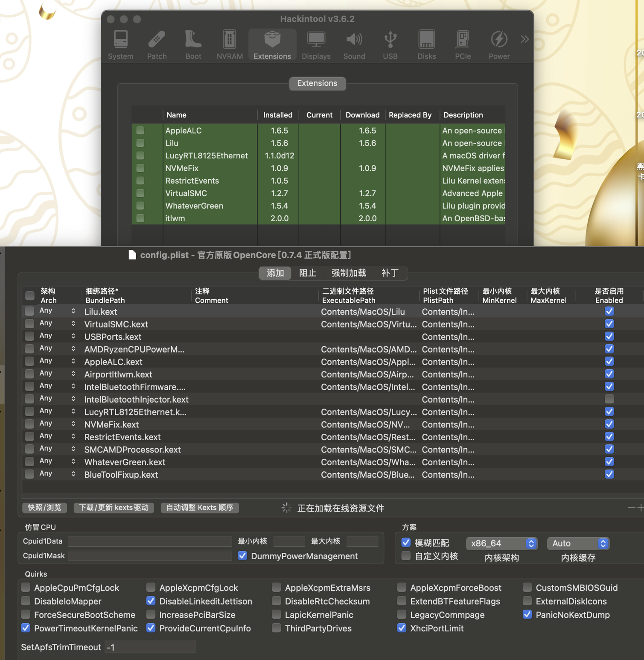
Task: Click the Boot icon in toolbar
Action: [193, 45]
